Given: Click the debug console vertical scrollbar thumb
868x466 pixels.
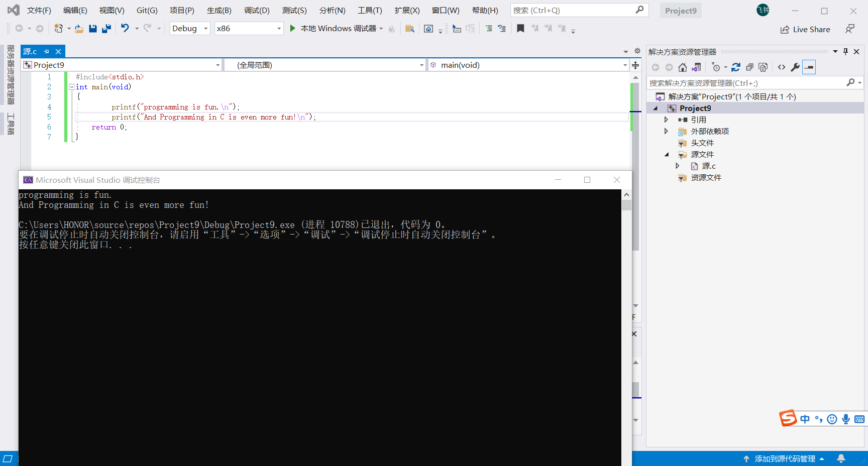Looking at the screenshot, I should tap(626, 205).
